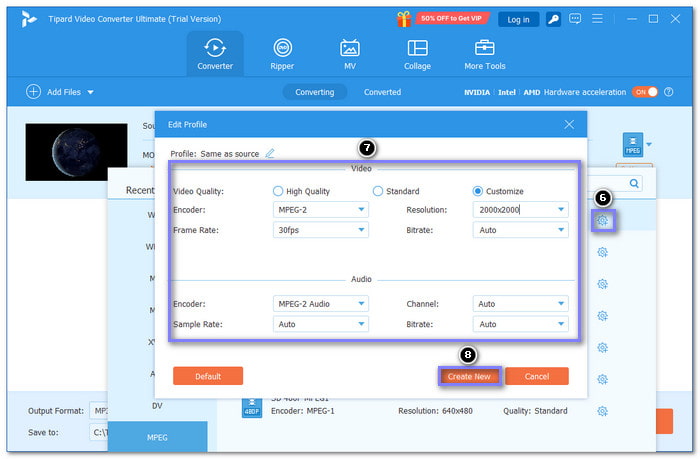Expand MPEG format icon dropdown arrow
This screenshot has height=459, width=700.
click(649, 144)
